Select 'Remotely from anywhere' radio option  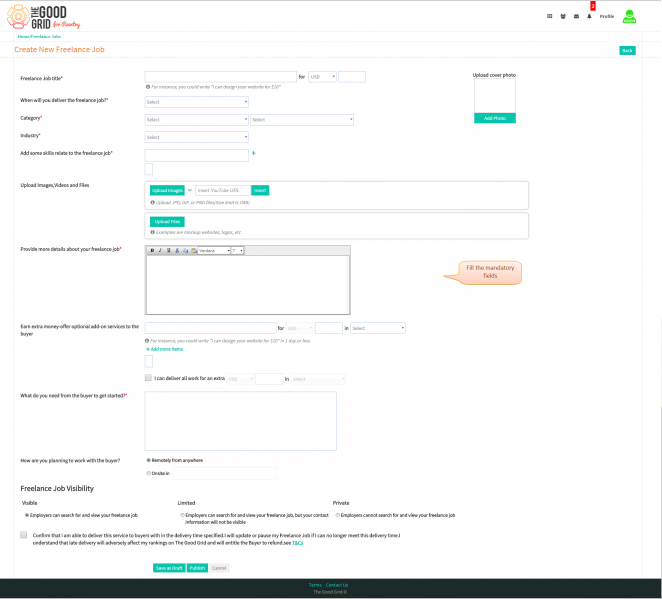tap(149, 460)
